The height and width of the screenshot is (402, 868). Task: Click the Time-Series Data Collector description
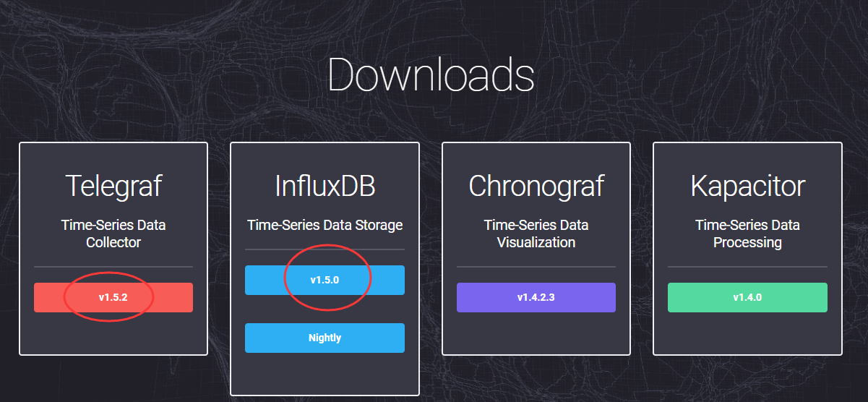tap(113, 234)
